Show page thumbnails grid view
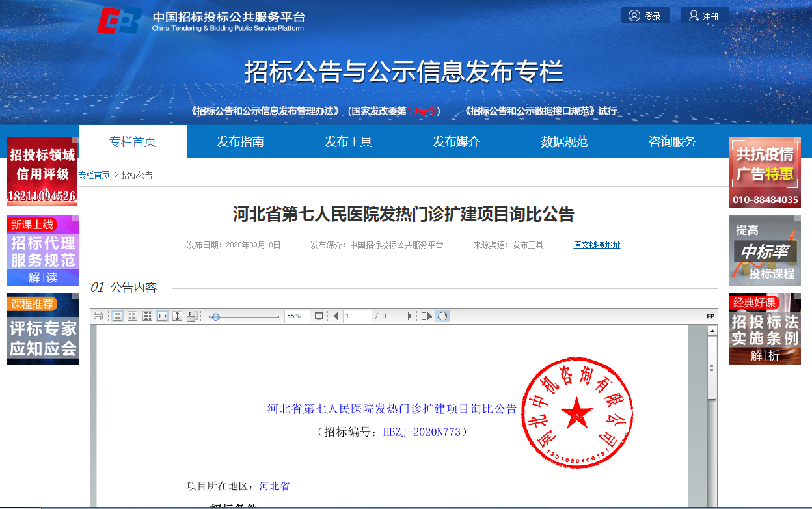 (x=148, y=316)
